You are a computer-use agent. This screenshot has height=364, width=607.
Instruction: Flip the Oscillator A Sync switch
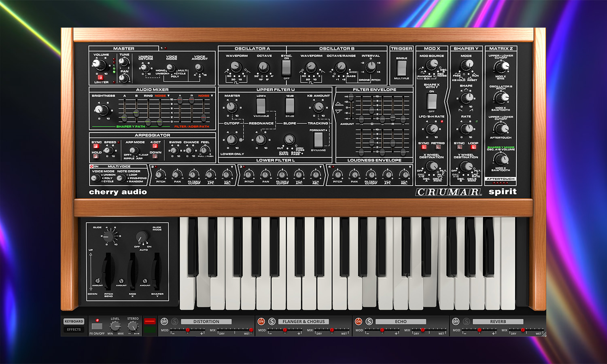pos(287,68)
